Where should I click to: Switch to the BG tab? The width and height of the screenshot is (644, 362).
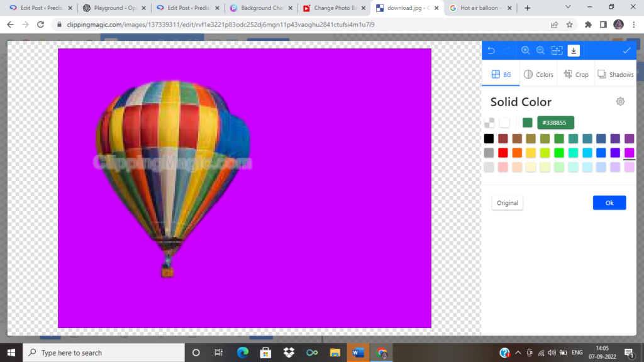pyautogui.click(x=501, y=74)
